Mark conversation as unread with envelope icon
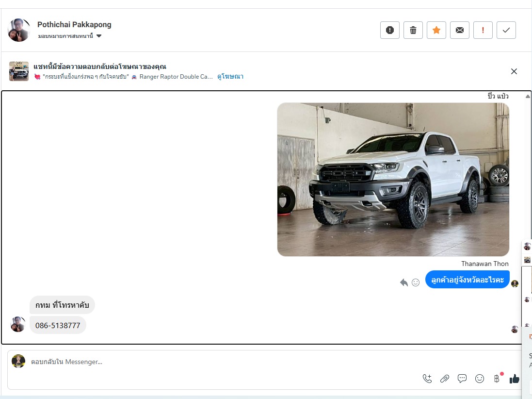 459,30
